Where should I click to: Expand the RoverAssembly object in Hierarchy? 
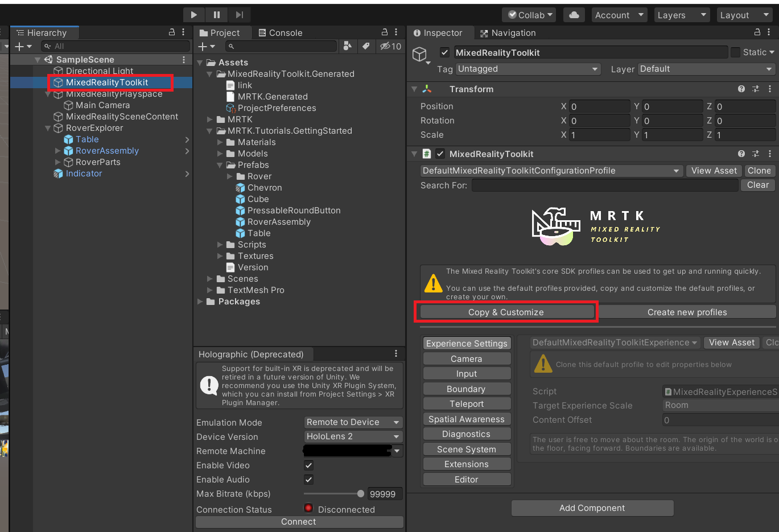point(57,151)
